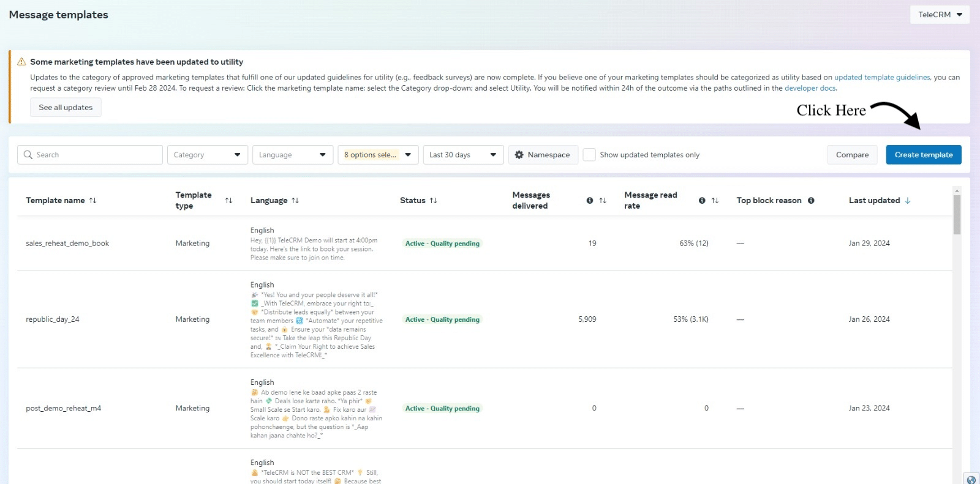Click the table's vertical scrollbar thumb
This screenshot has height=484, width=980.
click(x=957, y=214)
